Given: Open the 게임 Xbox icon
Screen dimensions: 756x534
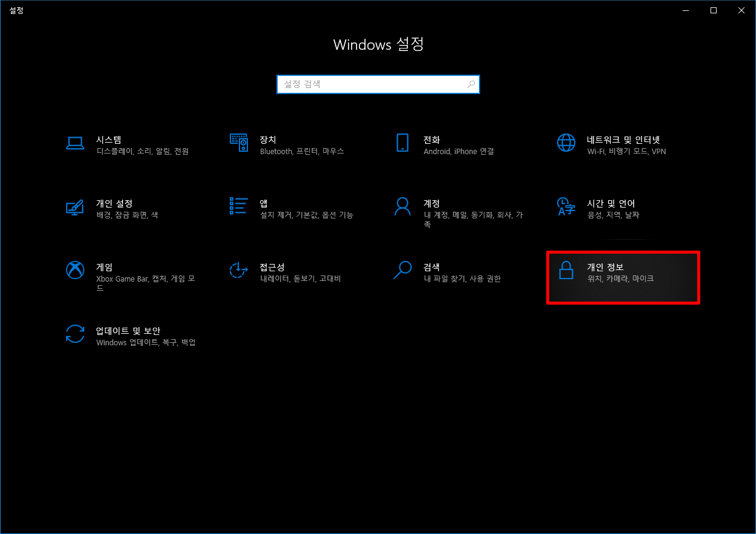Looking at the screenshot, I should (x=75, y=270).
